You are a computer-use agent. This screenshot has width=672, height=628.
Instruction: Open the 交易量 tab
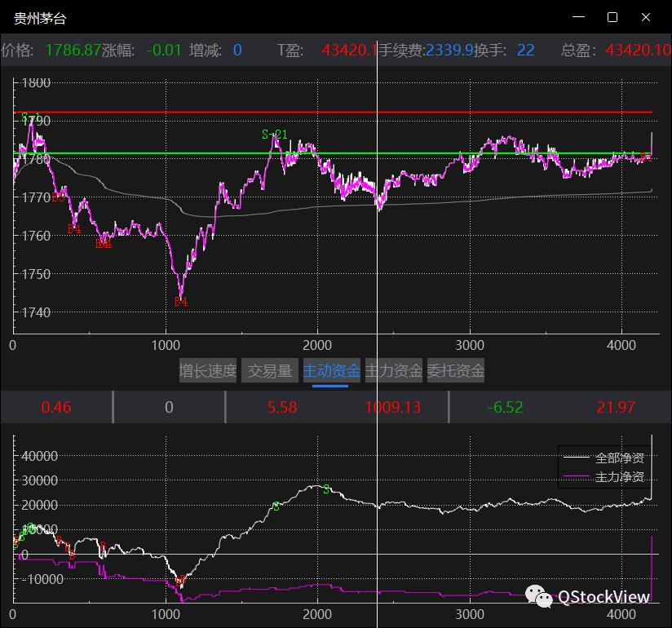pos(270,371)
